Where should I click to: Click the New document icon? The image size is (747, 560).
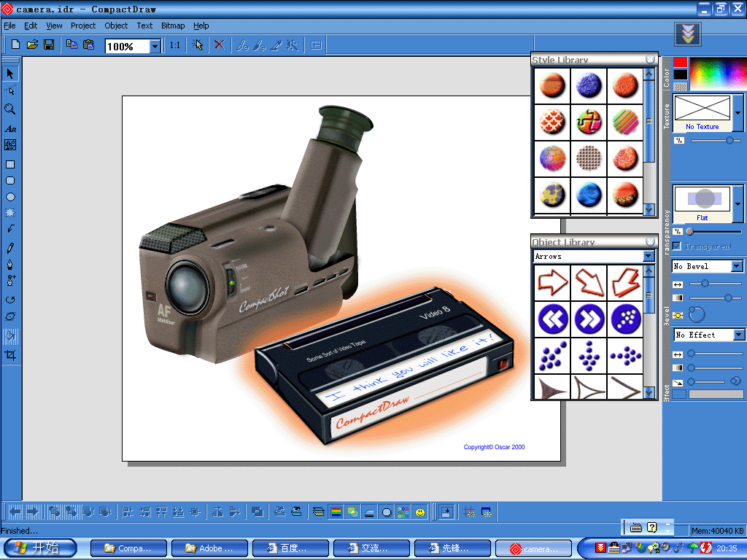tap(15, 44)
